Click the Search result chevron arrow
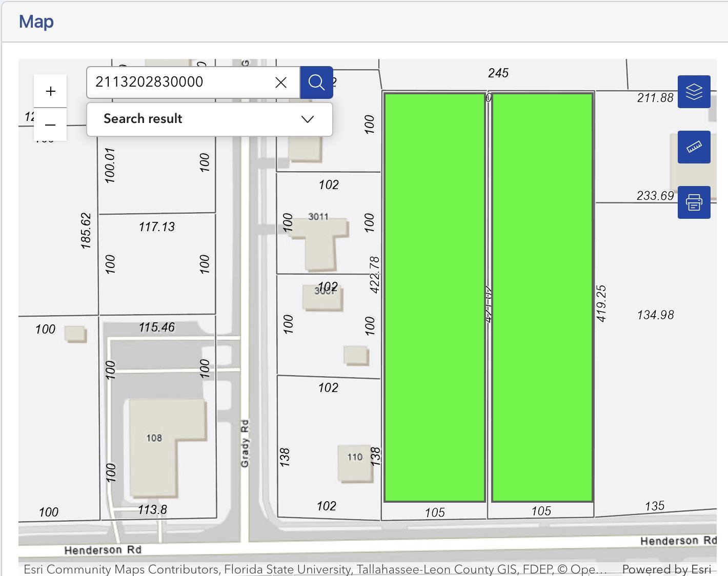This screenshot has height=576, width=728. pyautogui.click(x=308, y=119)
